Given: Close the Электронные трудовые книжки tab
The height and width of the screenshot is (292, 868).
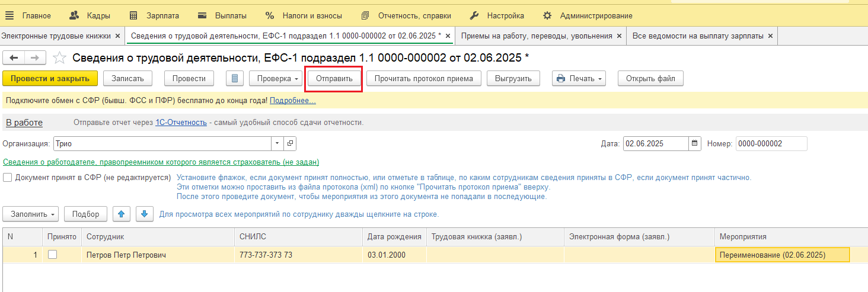Looking at the screenshot, I should click(117, 36).
